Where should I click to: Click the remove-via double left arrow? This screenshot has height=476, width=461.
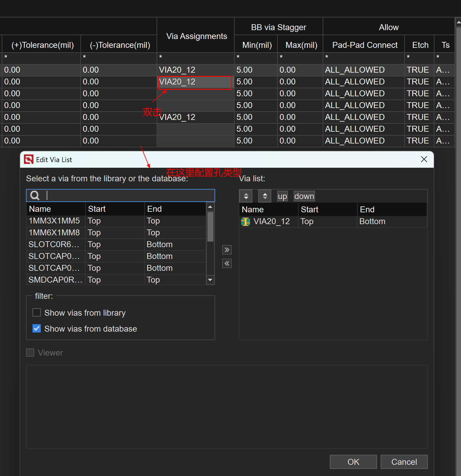pos(227,263)
